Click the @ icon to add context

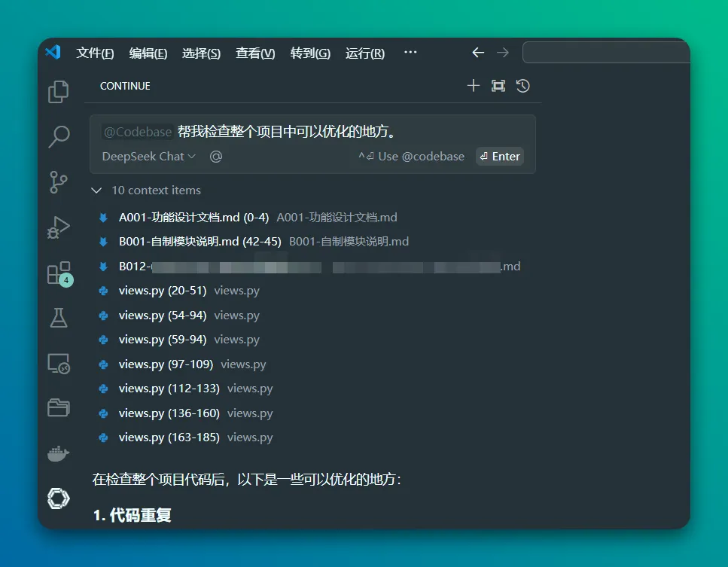tap(216, 156)
